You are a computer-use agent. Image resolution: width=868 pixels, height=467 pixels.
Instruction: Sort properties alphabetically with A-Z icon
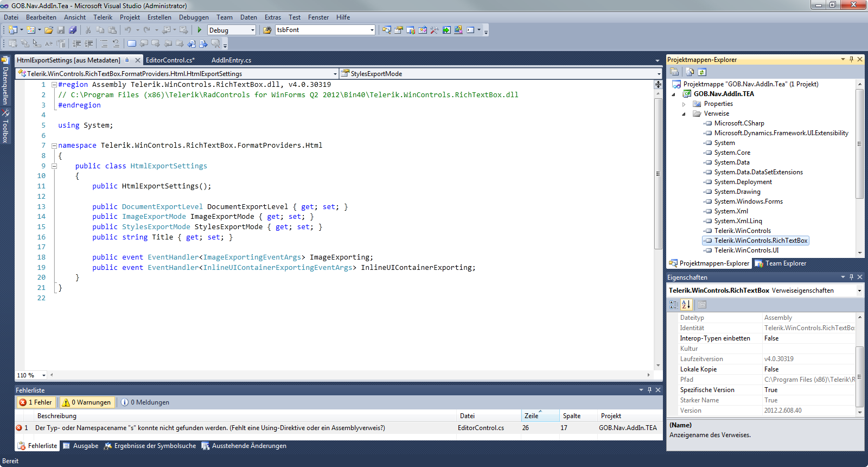pos(686,305)
